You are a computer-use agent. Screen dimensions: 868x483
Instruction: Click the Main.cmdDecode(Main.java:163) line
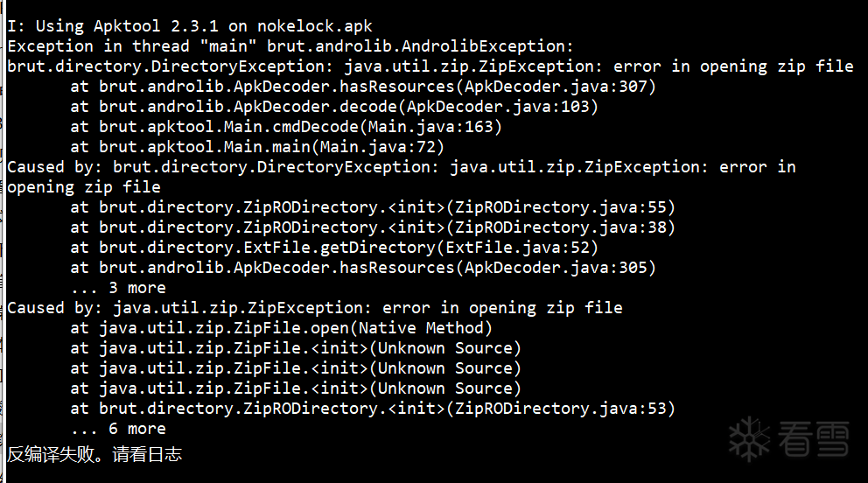(x=286, y=127)
